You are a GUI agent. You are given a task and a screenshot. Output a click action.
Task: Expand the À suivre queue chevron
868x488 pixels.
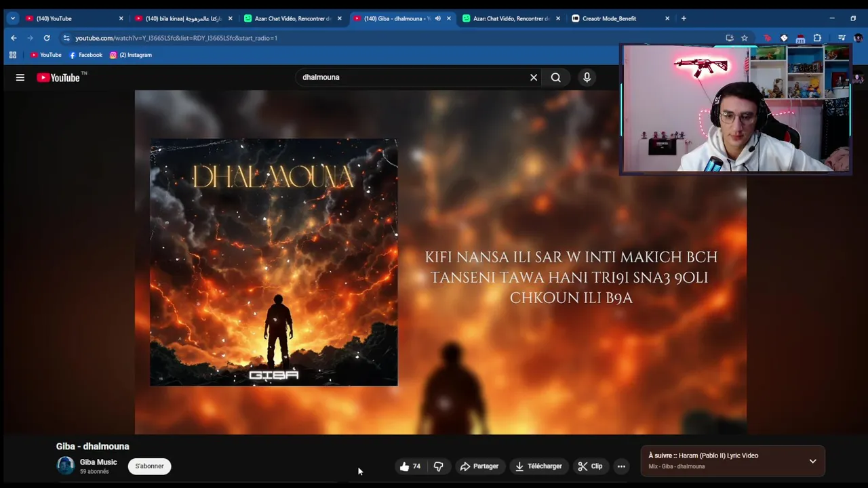pyautogui.click(x=812, y=462)
